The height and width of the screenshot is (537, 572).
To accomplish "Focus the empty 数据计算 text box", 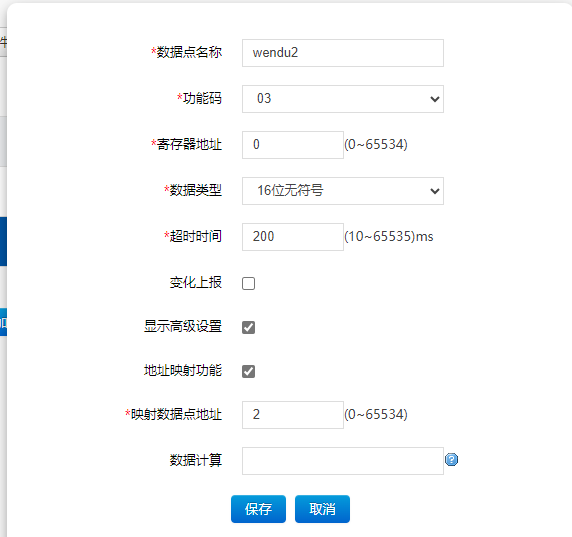I will [343, 461].
